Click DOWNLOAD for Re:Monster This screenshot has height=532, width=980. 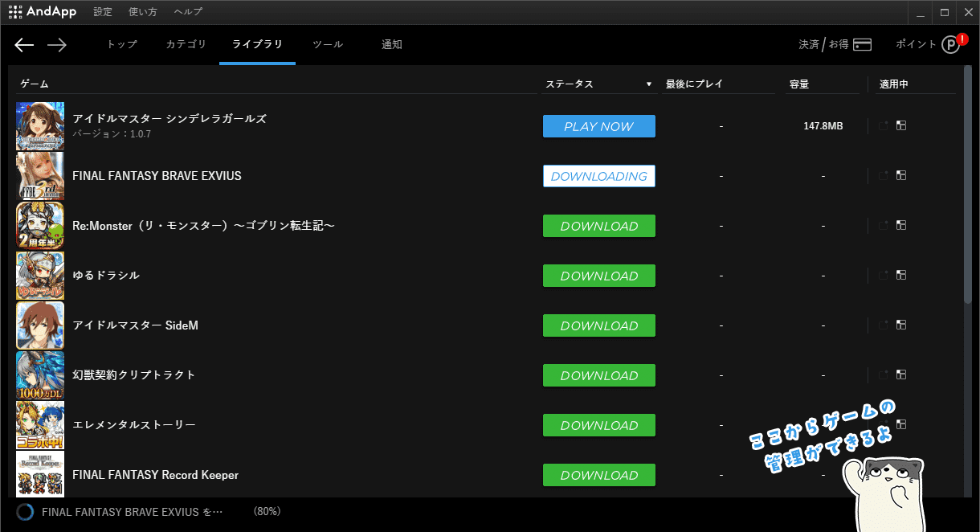[x=599, y=227]
